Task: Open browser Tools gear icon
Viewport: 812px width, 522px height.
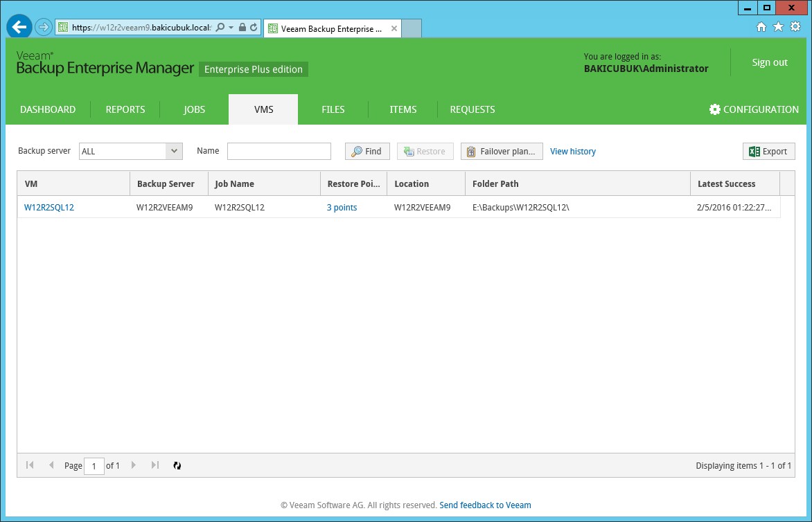Action: pos(795,27)
